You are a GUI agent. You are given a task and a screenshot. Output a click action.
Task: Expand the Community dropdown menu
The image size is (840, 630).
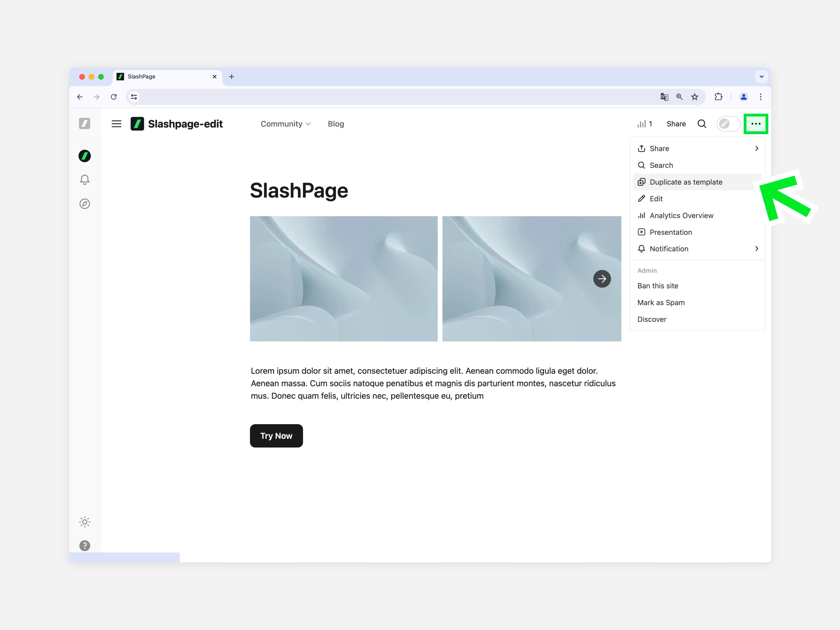click(286, 124)
